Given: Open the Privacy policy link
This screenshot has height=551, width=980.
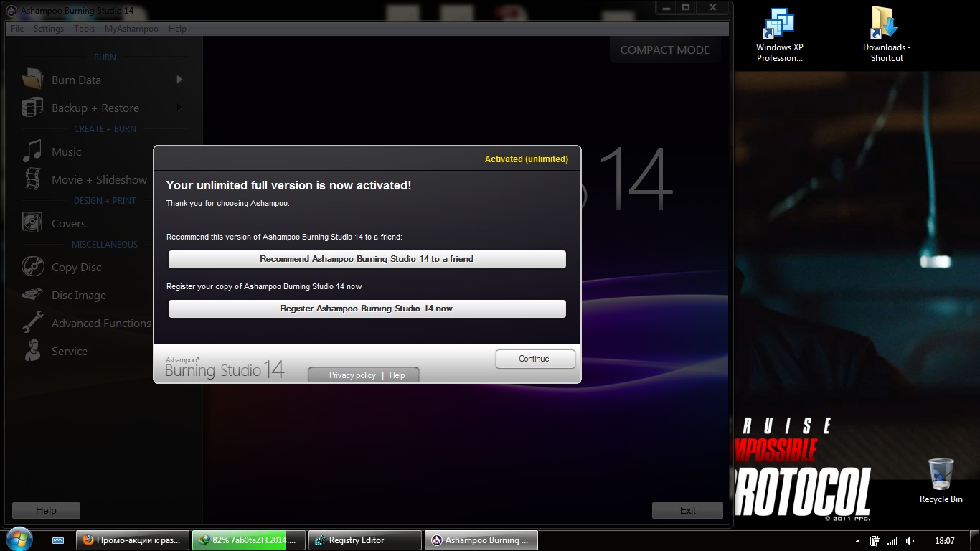Looking at the screenshot, I should pyautogui.click(x=352, y=375).
